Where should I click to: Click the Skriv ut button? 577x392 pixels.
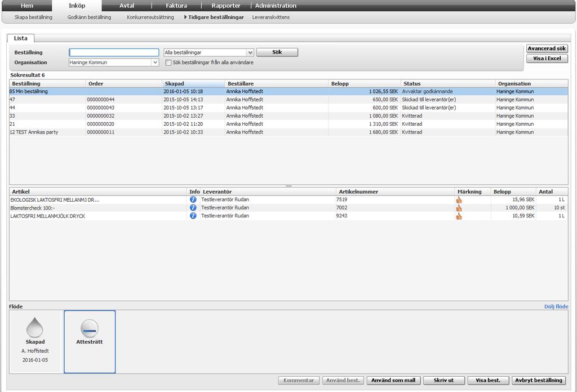coord(444,381)
